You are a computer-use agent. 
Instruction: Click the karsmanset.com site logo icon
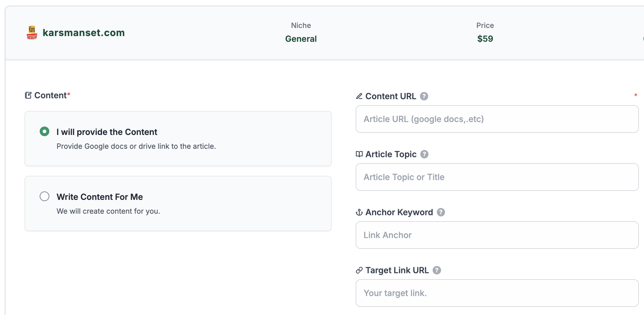coord(32,32)
